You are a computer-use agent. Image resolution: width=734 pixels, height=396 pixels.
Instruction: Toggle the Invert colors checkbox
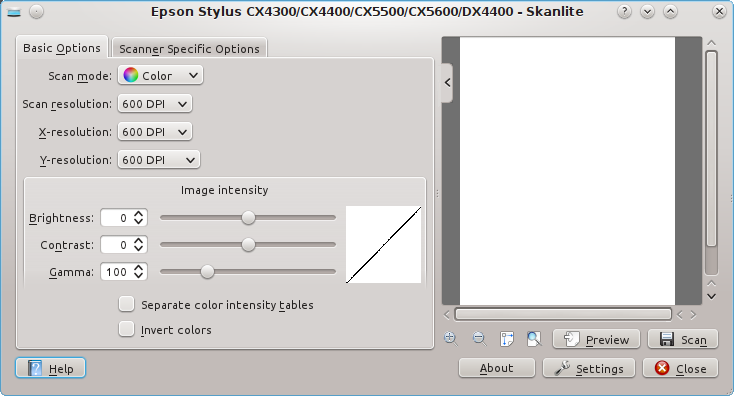[126, 329]
